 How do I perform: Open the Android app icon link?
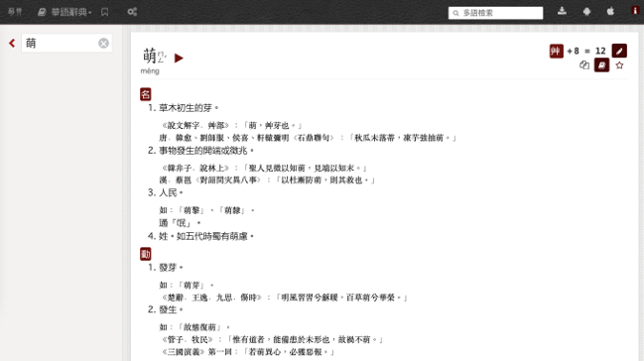[586, 12]
